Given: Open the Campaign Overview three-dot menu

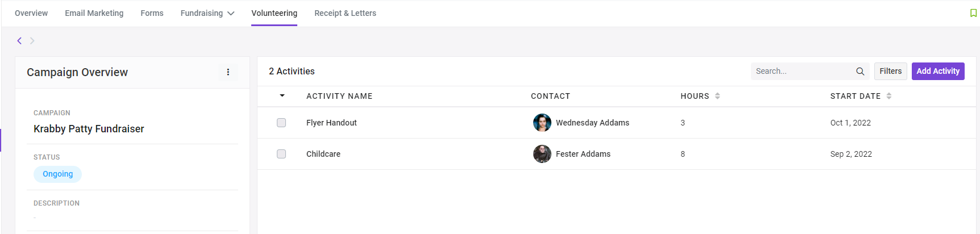Looking at the screenshot, I should click(228, 72).
